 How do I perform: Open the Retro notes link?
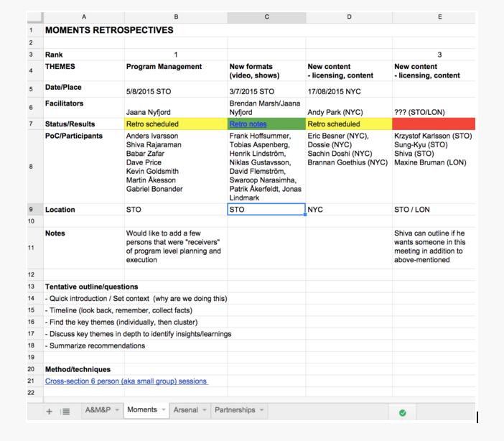(248, 124)
